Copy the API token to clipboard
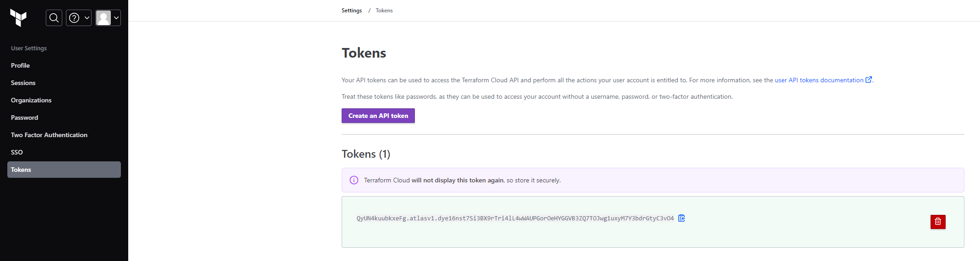This screenshot has height=261, width=980. [681, 218]
